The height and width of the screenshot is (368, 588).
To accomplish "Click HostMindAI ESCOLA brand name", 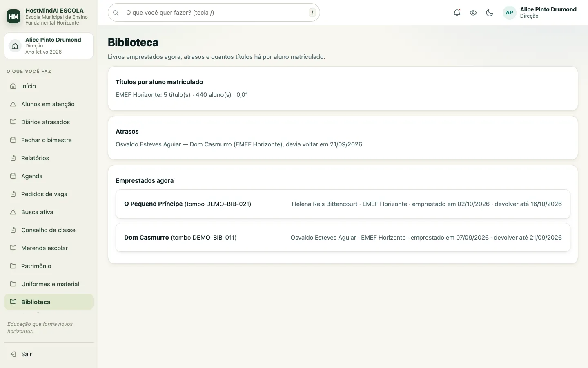I will 54,11.
